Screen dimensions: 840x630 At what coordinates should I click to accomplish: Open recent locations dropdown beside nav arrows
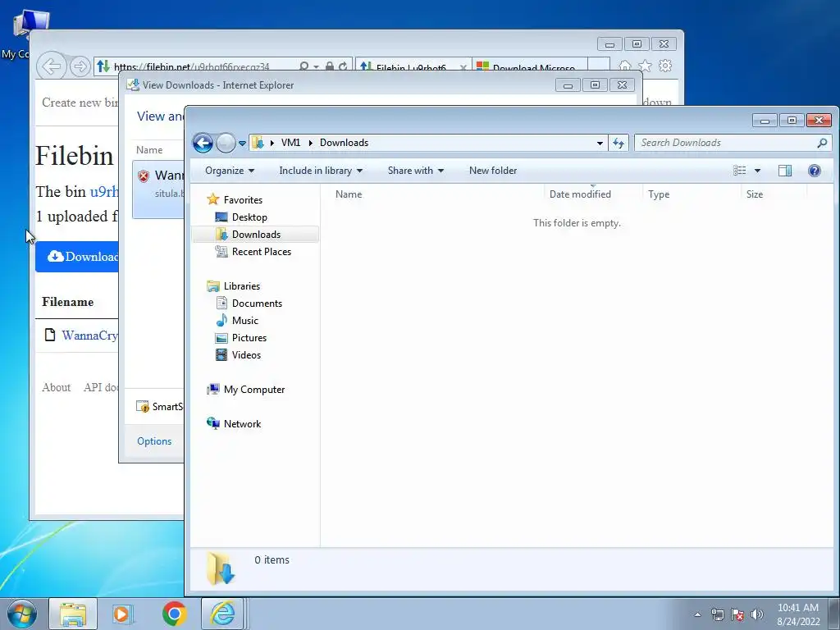click(242, 143)
